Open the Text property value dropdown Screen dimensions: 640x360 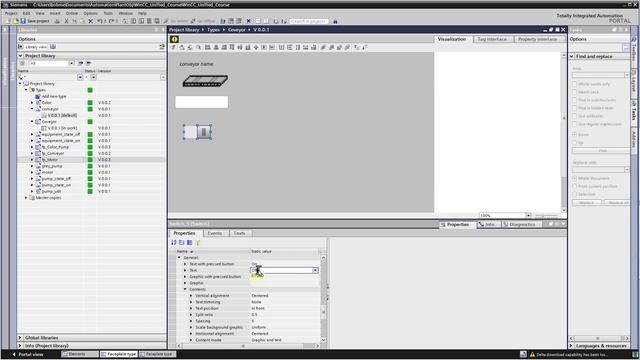click(315, 271)
